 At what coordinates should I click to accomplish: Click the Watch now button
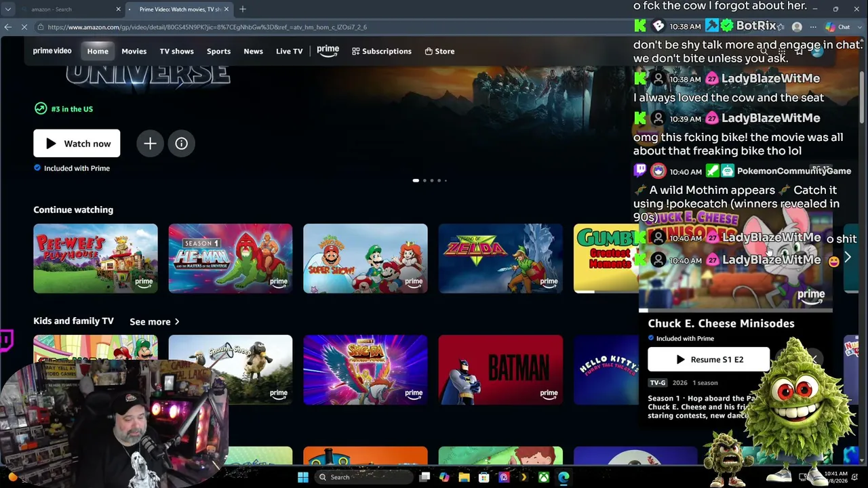(x=77, y=144)
